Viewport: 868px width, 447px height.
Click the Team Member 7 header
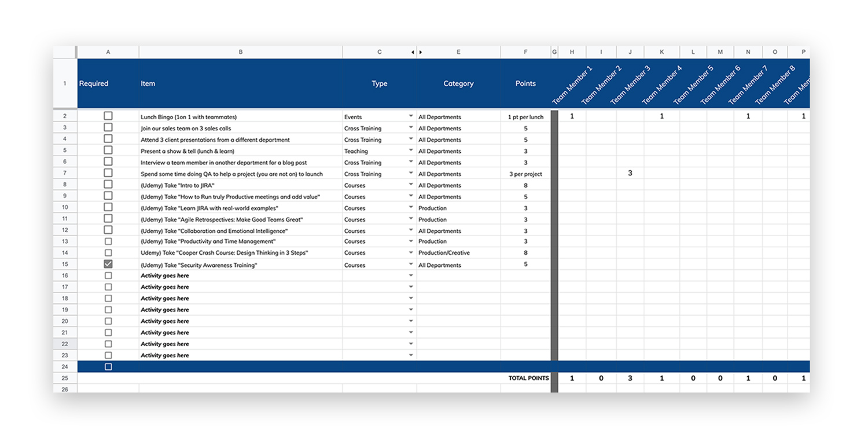(748, 85)
